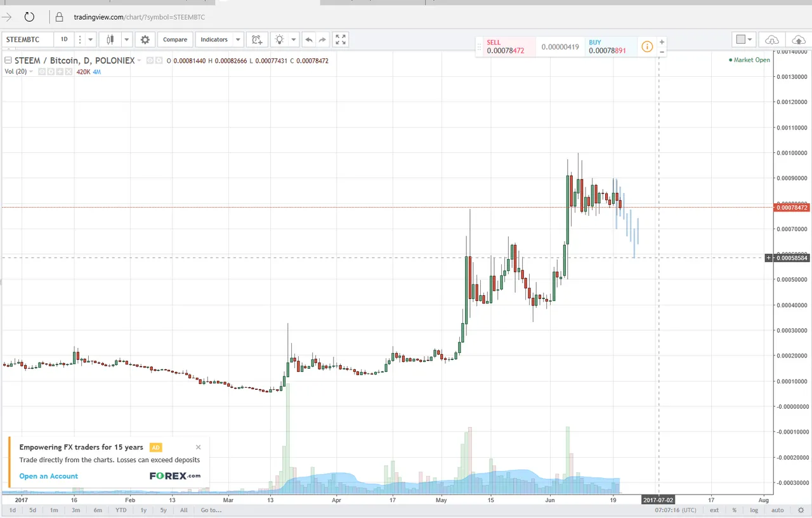Click red current price label 0.00078472
The image size is (812, 518).
click(792, 208)
